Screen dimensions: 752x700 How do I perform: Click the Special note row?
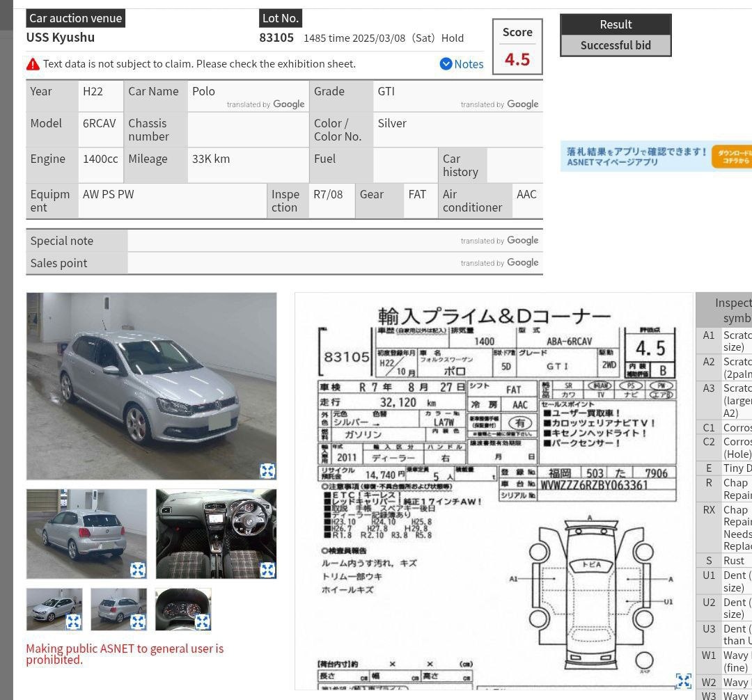[284, 241]
